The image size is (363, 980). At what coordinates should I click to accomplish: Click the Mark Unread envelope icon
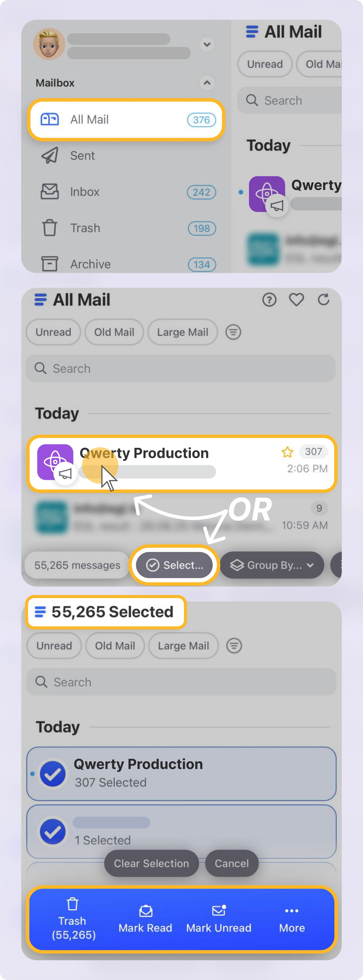[x=219, y=911]
